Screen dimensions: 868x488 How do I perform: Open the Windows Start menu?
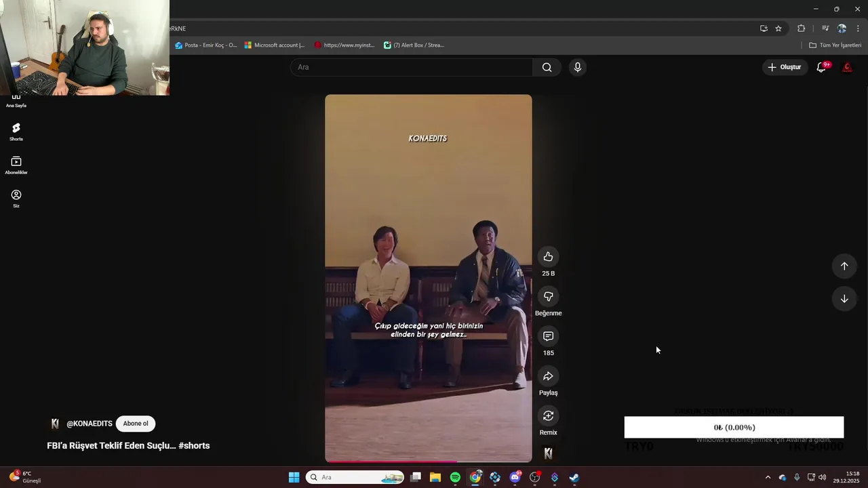[294, 477]
